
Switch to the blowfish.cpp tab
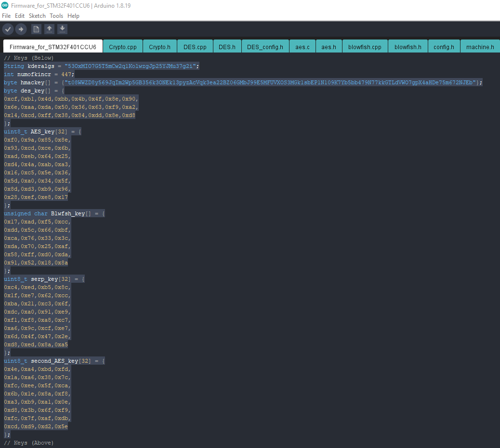tap(365, 47)
